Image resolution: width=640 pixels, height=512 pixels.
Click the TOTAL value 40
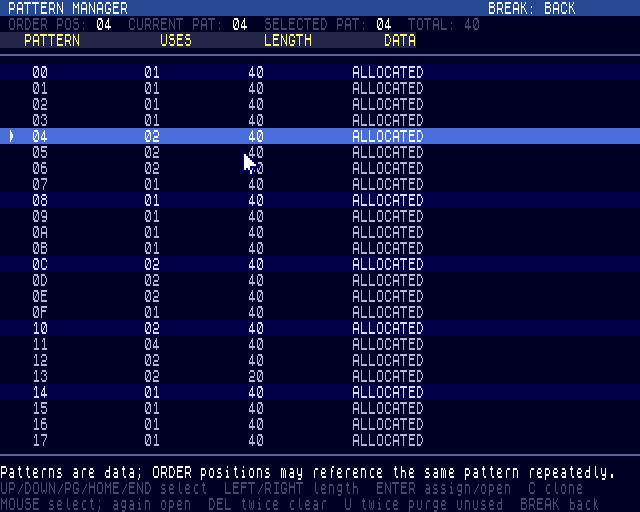point(472,24)
